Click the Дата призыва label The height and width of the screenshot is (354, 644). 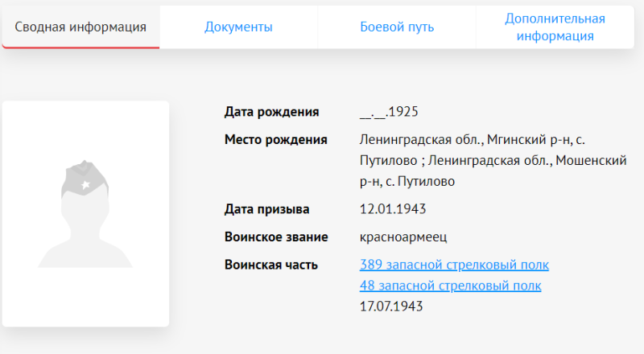(x=266, y=209)
